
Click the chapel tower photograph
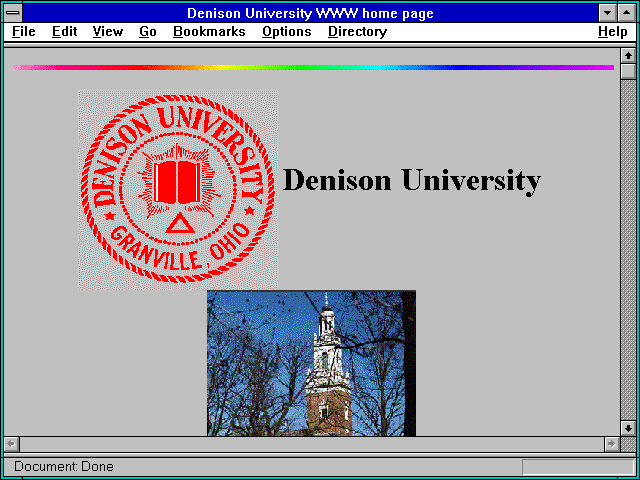pyautogui.click(x=311, y=363)
